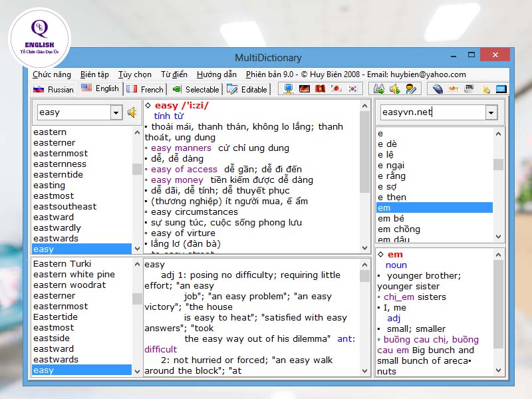This screenshot has height=399, width=532.
Task: Click up arrow of Vietnamese definition scrollbar
Action: [x=364, y=106]
